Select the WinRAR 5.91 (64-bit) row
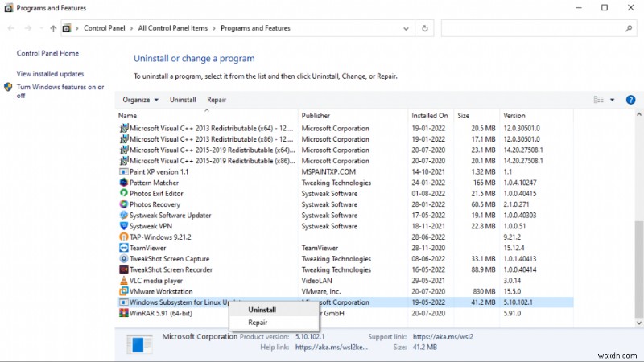The width and height of the screenshot is (644, 362). [345, 313]
